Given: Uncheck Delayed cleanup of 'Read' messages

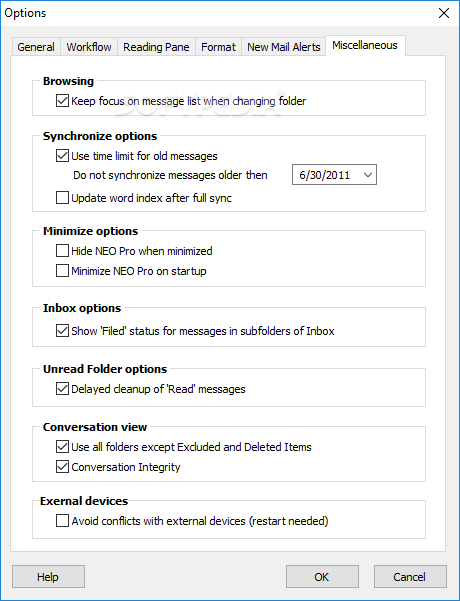Looking at the screenshot, I should pos(62,389).
